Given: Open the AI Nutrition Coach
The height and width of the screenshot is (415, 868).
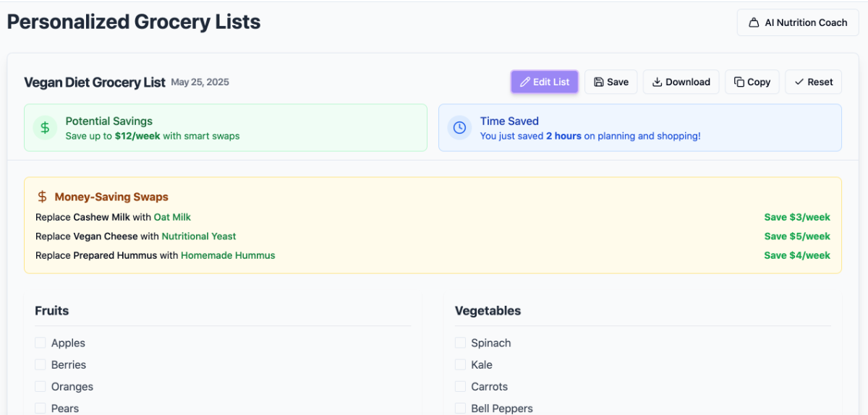Looking at the screenshot, I should (x=798, y=22).
